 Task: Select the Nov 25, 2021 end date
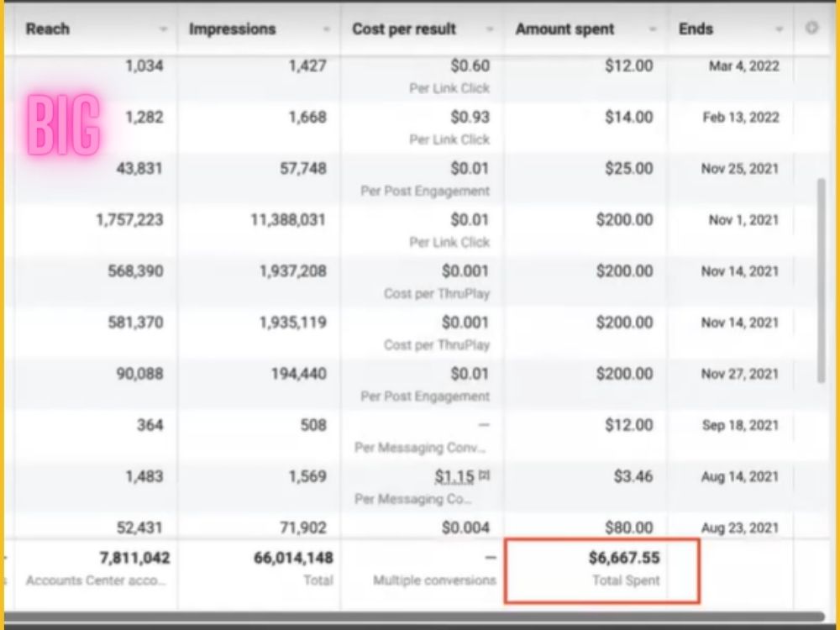(740, 169)
